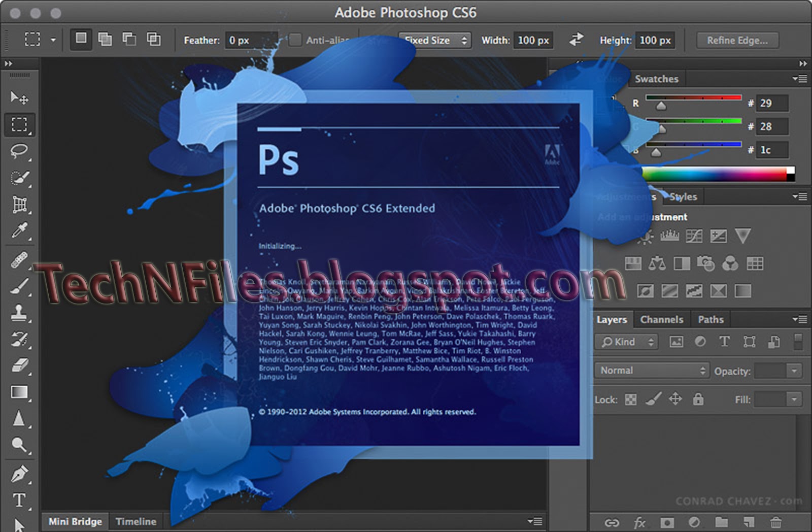This screenshot has height=532, width=812.
Task: Select the Dodge tool
Action: click(19, 446)
